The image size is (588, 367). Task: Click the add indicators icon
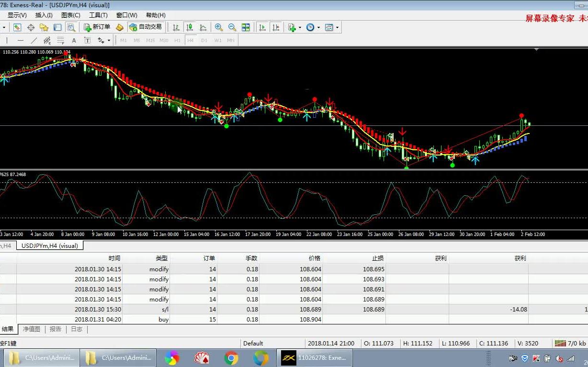(292, 27)
